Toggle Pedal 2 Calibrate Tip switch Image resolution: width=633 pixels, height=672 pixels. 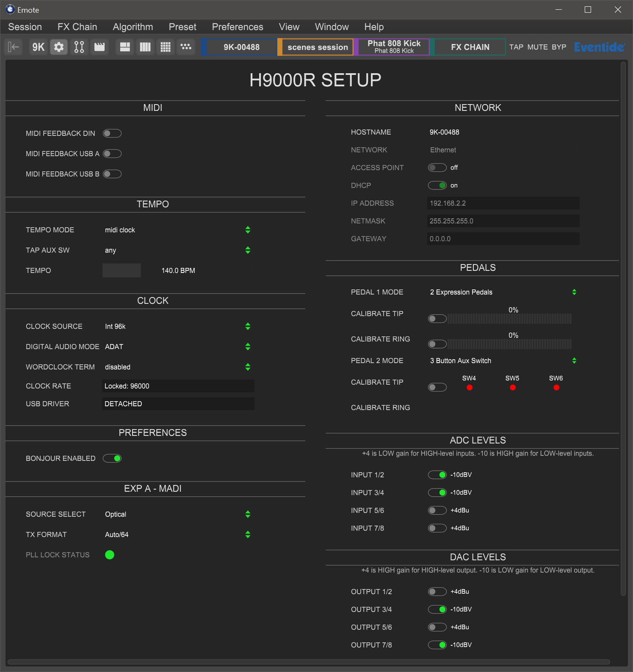click(437, 387)
